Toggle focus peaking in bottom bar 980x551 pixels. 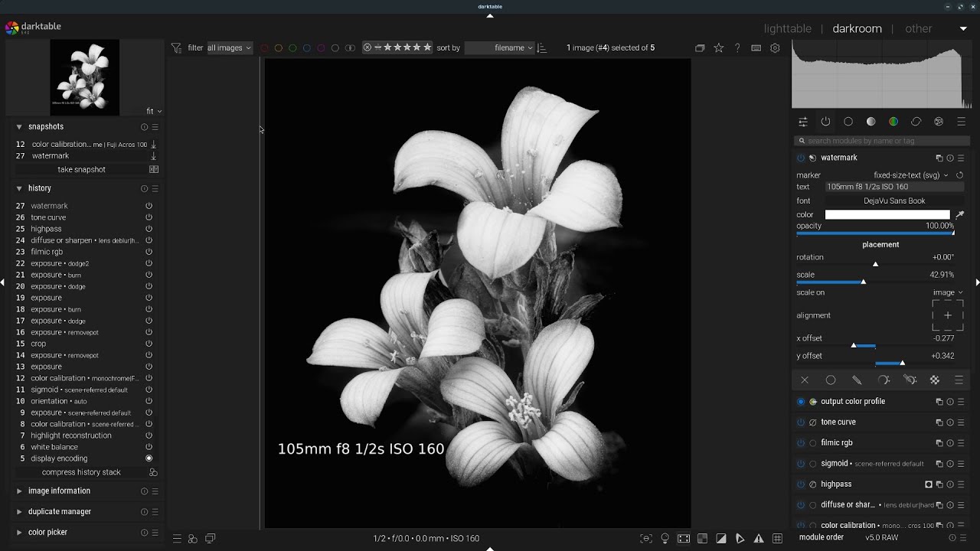[x=647, y=539]
